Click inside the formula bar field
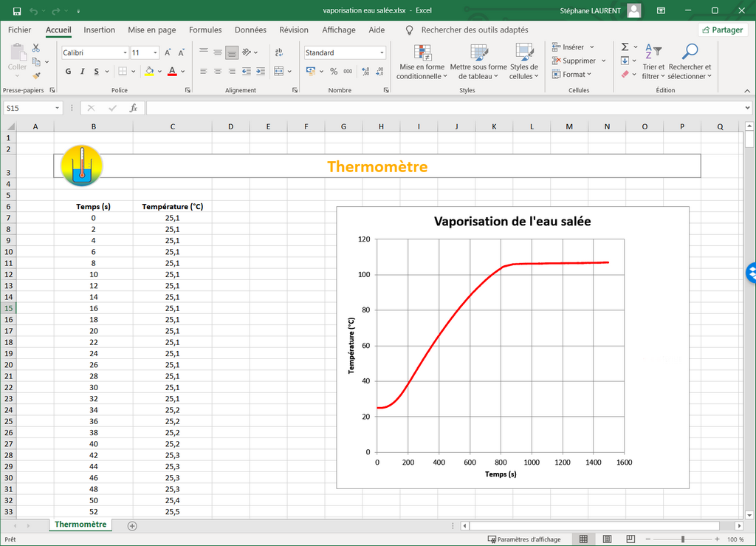Image resolution: width=756 pixels, height=546 pixels. [x=443, y=108]
